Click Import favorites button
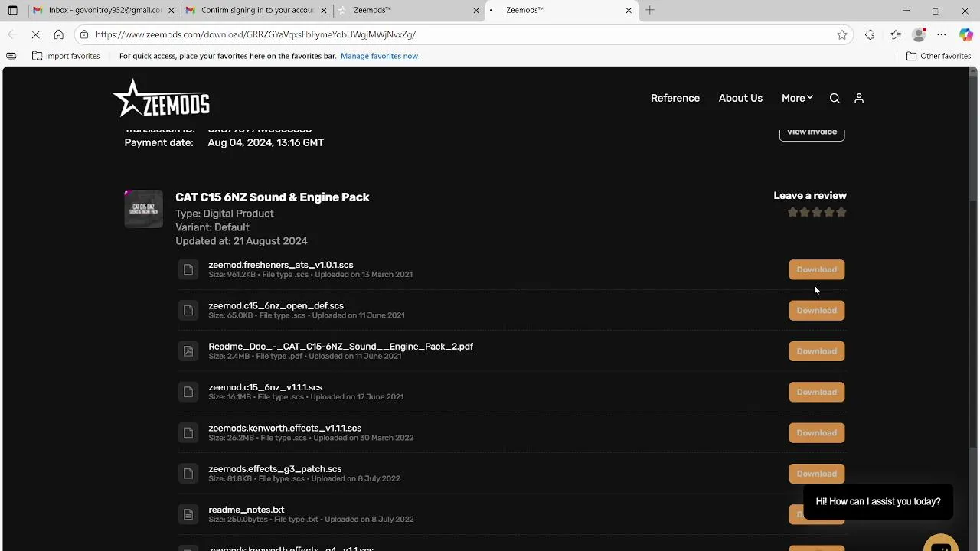980x551 pixels. tap(66, 56)
